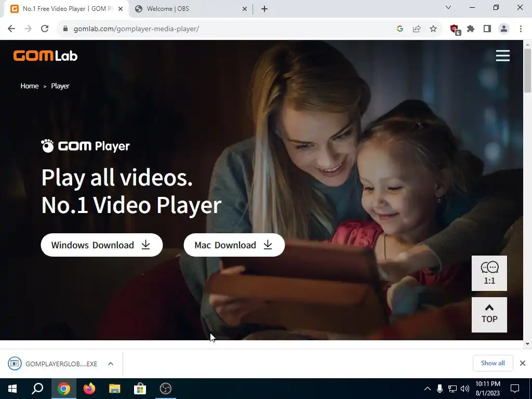The height and width of the screenshot is (399, 532).
Task: Click the taskbar clock and date
Action: (x=487, y=389)
